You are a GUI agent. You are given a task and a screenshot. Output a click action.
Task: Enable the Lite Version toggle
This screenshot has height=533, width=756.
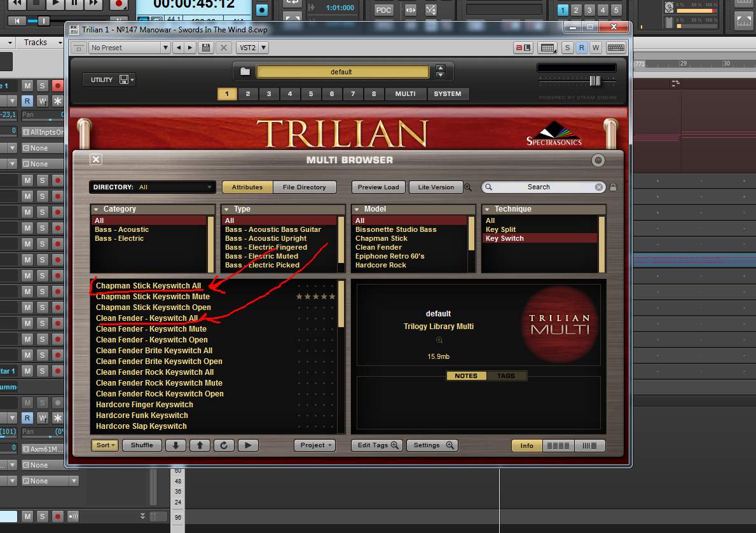(436, 187)
